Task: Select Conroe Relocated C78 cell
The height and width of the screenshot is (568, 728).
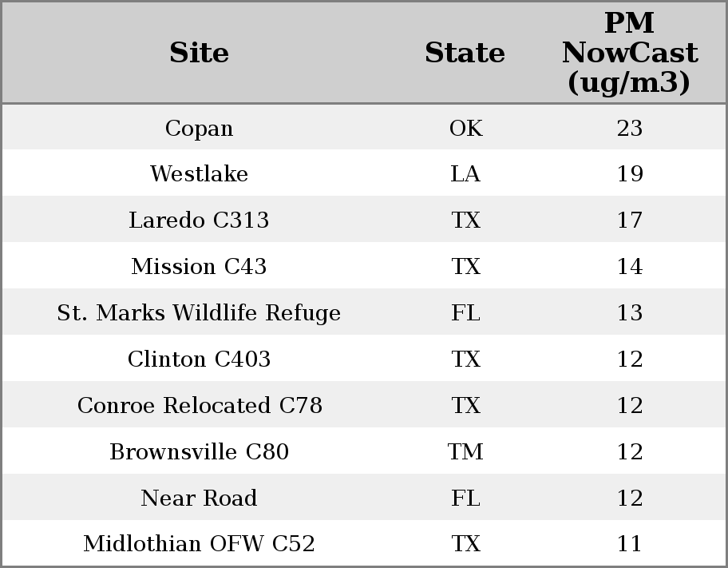Action: click(x=200, y=405)
